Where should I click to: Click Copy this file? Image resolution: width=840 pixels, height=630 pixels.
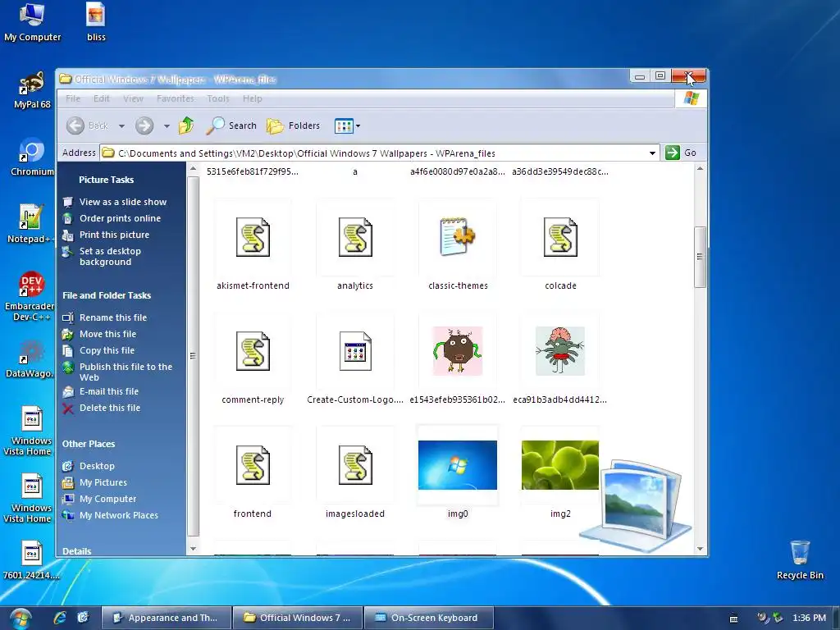pyautogui.click(x=107, y=350)
